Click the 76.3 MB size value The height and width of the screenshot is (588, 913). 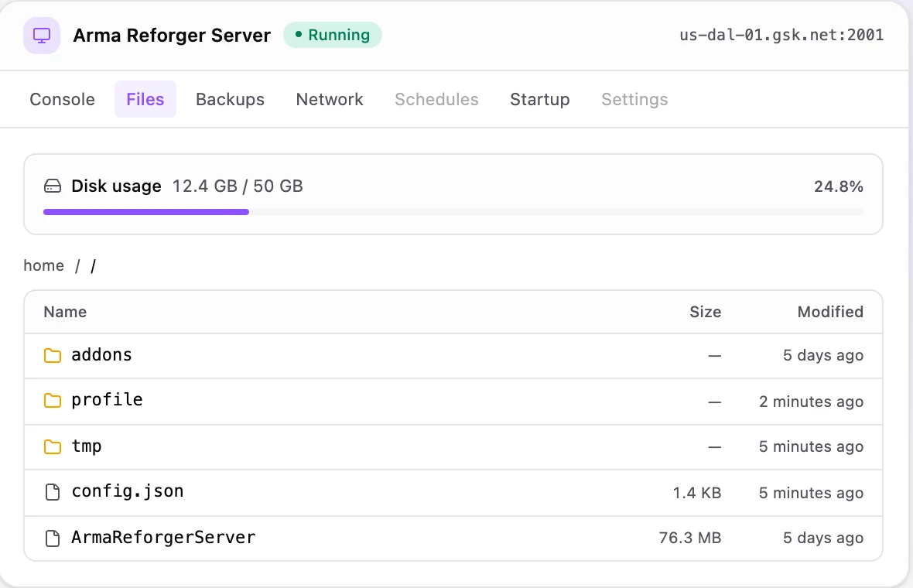[690, 538]
